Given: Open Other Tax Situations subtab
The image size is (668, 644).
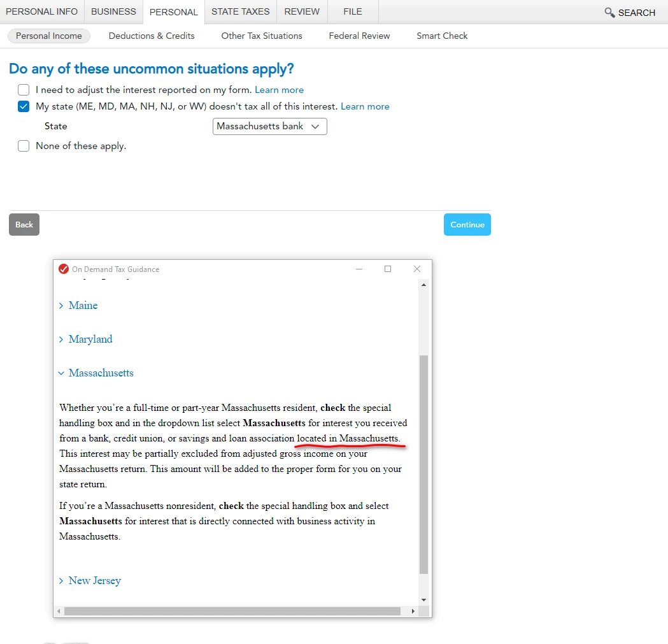Looking at the screenshot, I should tap(262, 36).
